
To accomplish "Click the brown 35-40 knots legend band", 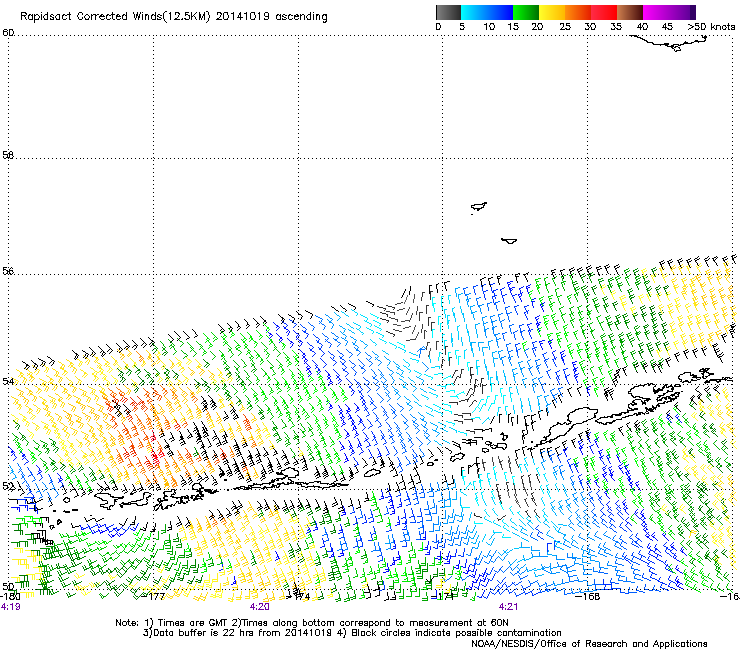I will point(630,12).
